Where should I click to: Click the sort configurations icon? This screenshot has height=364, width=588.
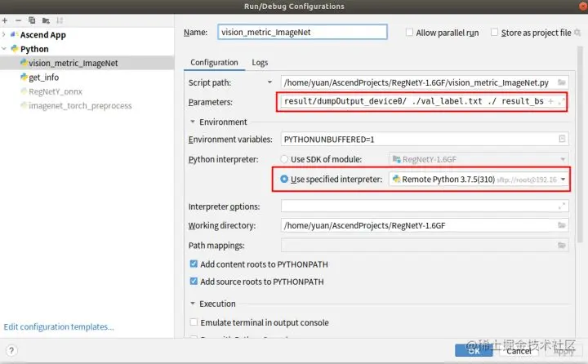pyautogui.click(x=60, y=20)
